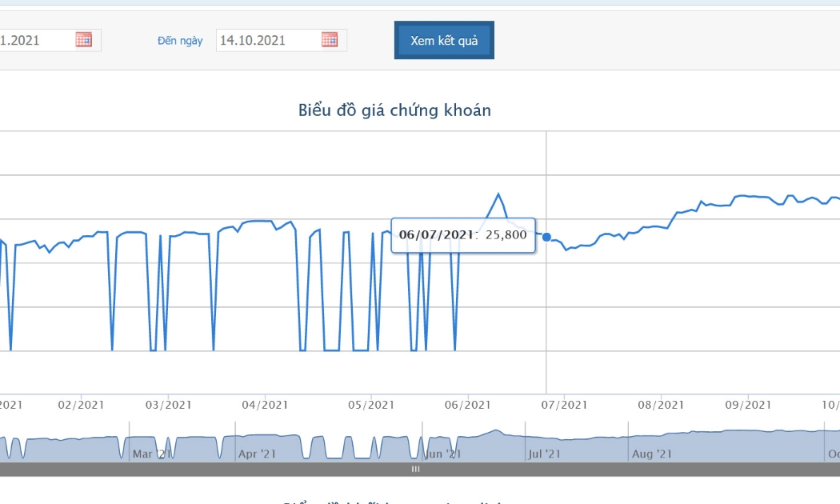Click the 07/2021 axis label
The image size is (840, 504).
click(x=564, y=405)
